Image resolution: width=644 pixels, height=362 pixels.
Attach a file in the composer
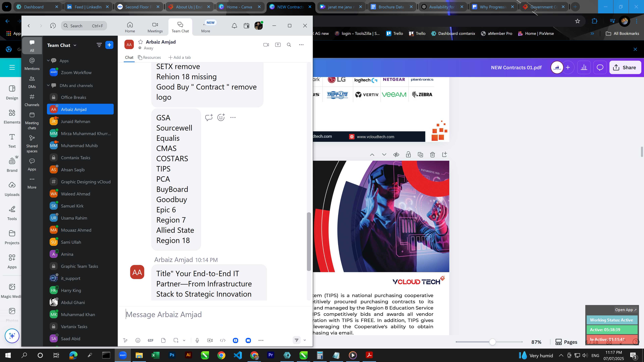pyautogui.click(x=163, y=341)
